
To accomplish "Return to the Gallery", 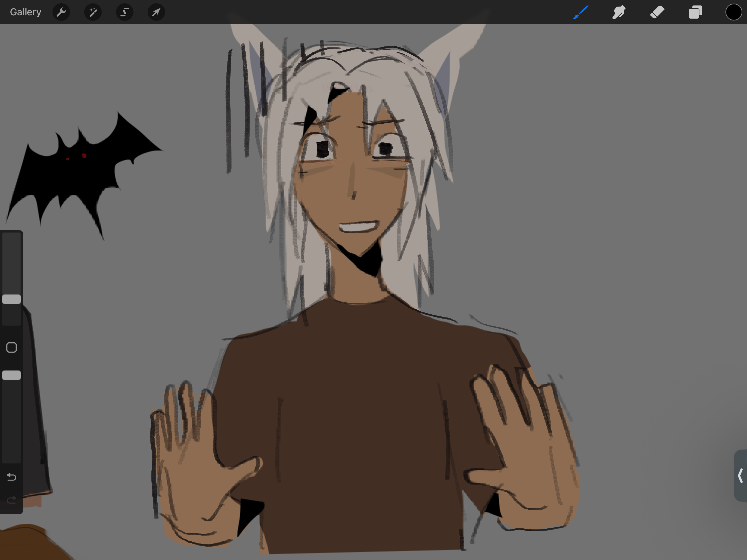I will [25, 12].
